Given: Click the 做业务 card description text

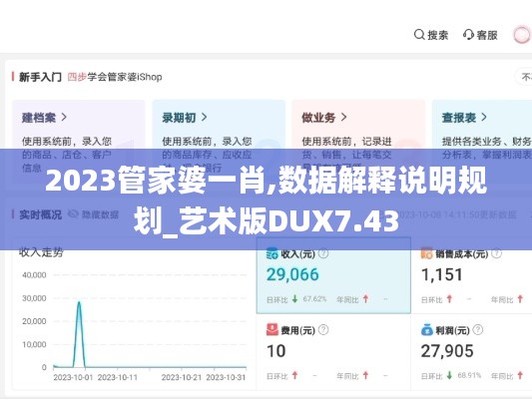Looking at the screenshot, I should tap(346, 155).
